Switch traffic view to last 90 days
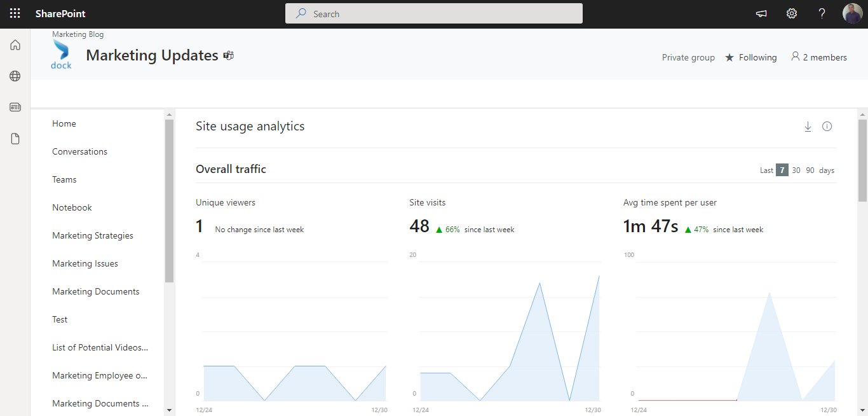868x416 pixels. pyautogui.click(x=810, y=170)
